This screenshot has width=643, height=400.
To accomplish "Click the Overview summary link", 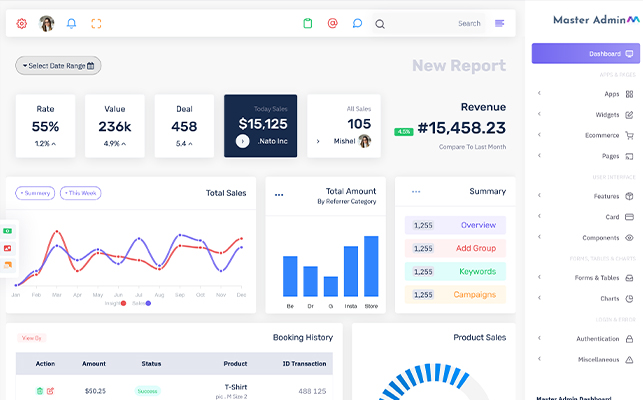I will pos(455,225).
